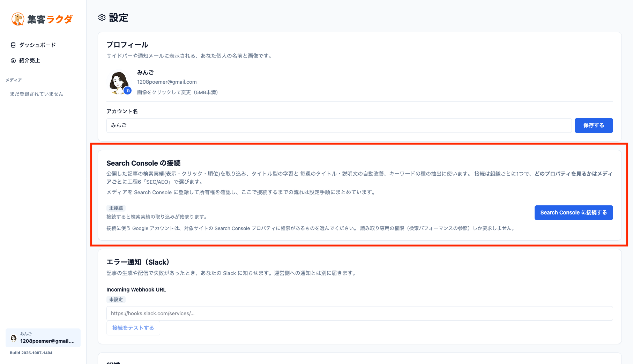Click the profile picture to change it
The width and height of the screenshot is (633, 364).
pos(119,83)
